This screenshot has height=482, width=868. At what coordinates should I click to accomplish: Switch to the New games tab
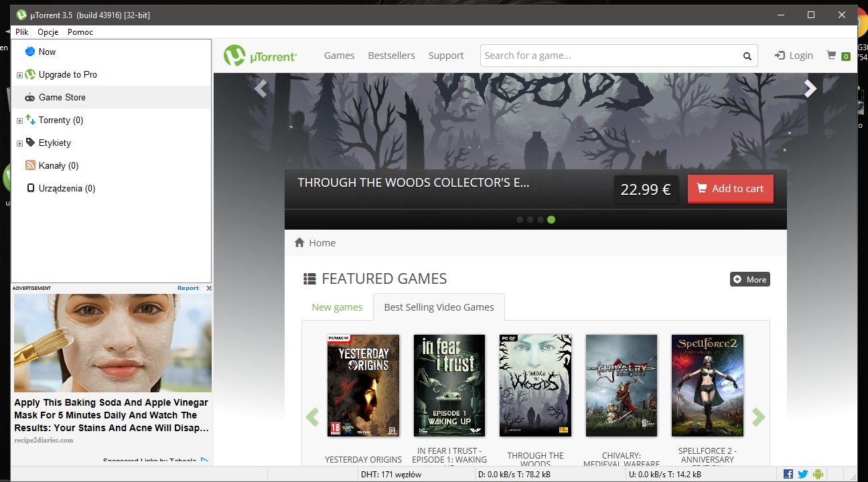(x=337, y=307)
